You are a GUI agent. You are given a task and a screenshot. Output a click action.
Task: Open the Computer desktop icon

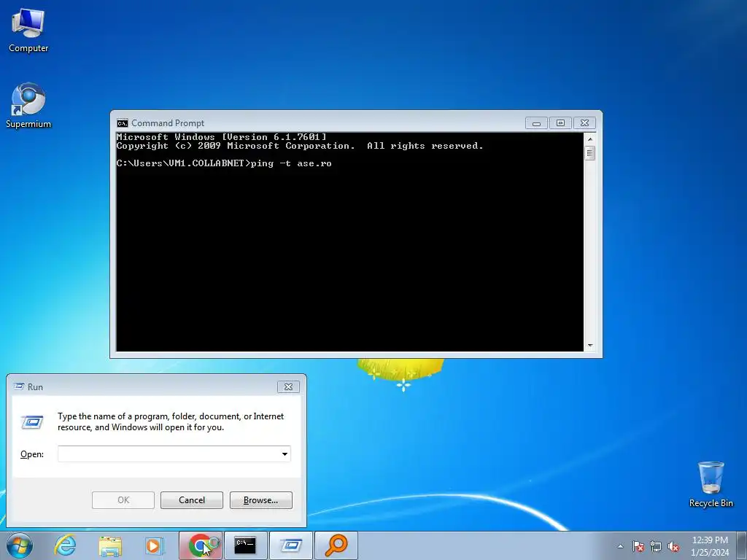28,31
